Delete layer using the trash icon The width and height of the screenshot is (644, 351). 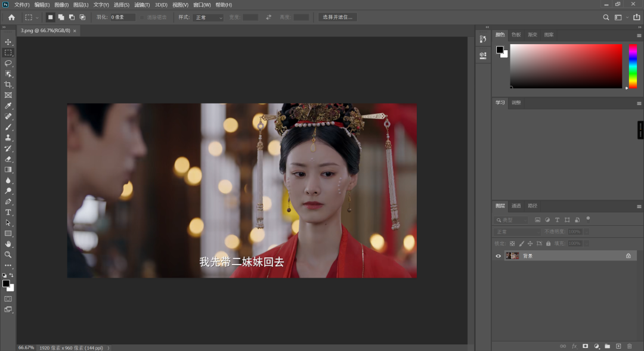pyautogui.click(x=630, y=346)
